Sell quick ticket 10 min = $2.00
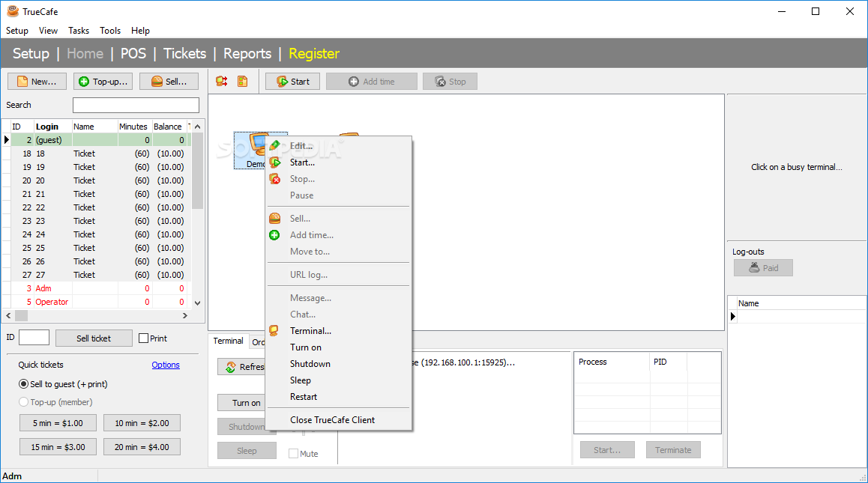868x483 pixels. pyautogui.click(x=142, y=423)
